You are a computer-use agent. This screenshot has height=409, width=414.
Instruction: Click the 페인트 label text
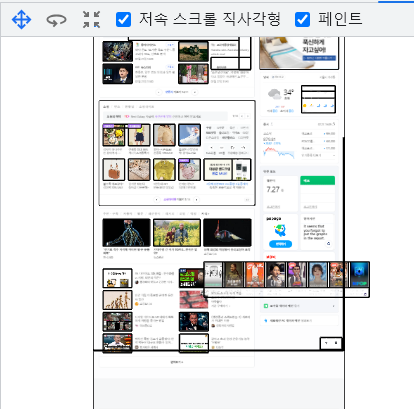(x=340, y=19)
